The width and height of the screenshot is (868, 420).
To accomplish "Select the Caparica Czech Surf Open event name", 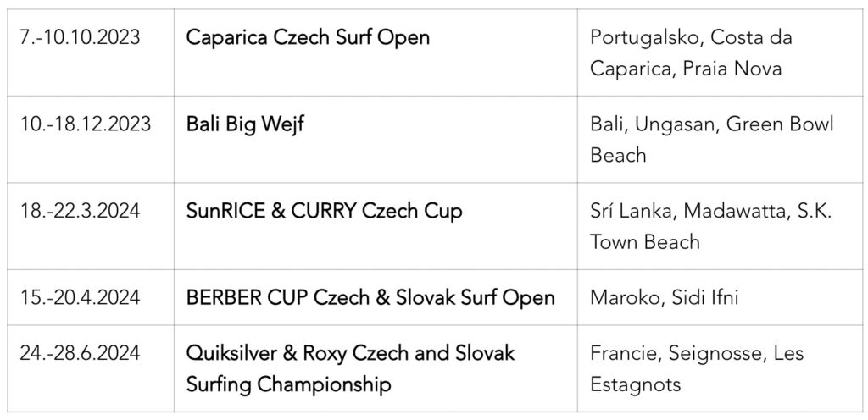I will (x=308, y=37).
